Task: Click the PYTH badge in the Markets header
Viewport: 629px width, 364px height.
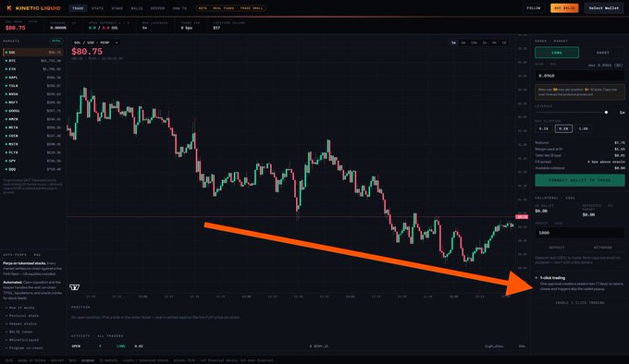Action: 55,41
